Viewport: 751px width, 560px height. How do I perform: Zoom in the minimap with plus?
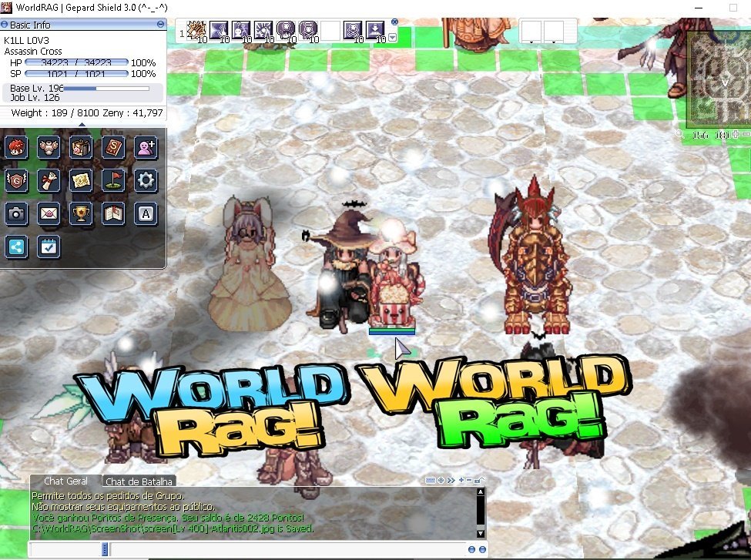[735, 135]
